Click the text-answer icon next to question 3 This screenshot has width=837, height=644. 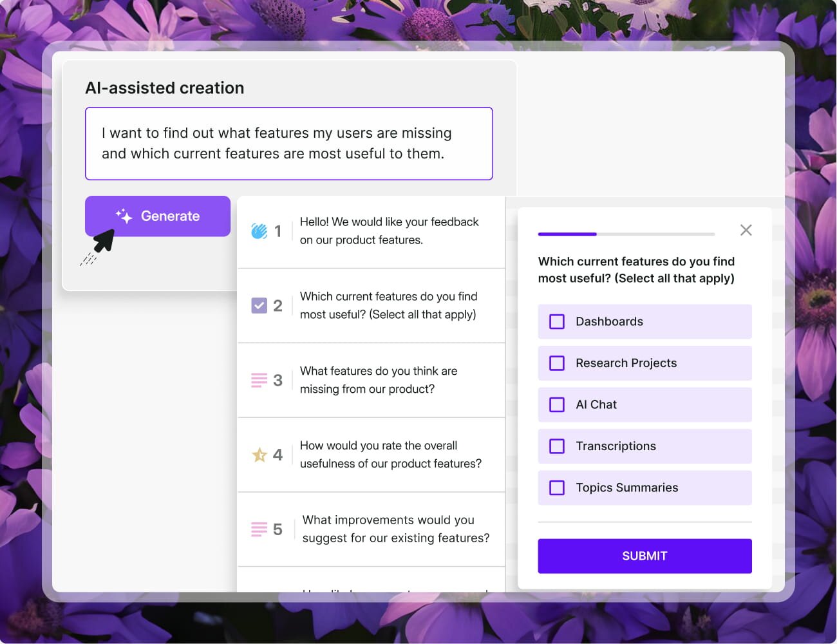tap(259, 380)
